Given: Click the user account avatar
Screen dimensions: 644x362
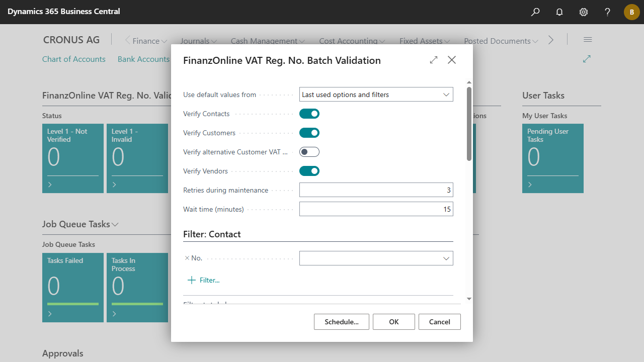Looking at the screenshot, I should (631, 12).
